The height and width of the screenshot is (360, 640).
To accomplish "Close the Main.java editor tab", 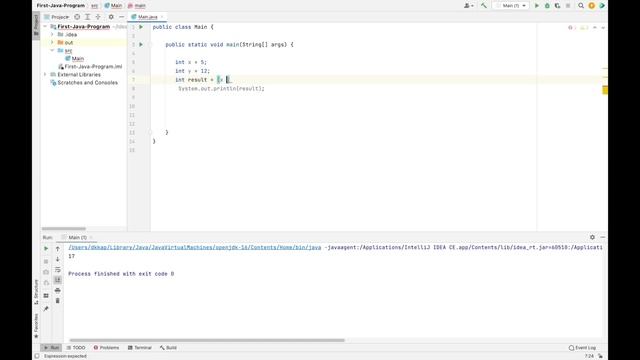I will (x=162, y=17).
